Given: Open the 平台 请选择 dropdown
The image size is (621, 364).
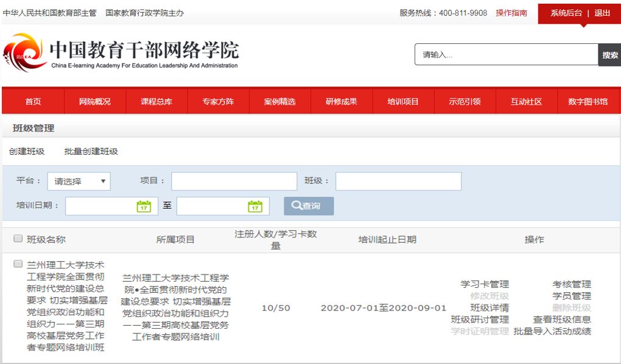Looking at the screenshot, I should click(79, 181).
